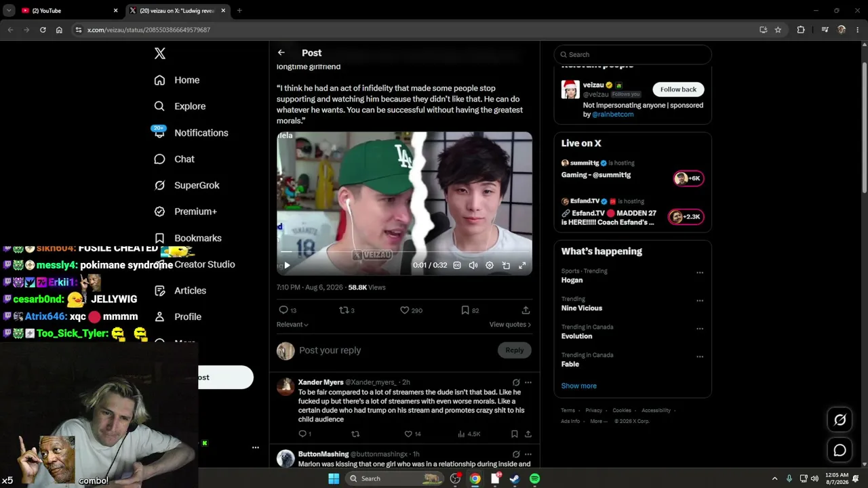Open a new browser tab
This screenshot has width=868, height=488.
(239, 10)
